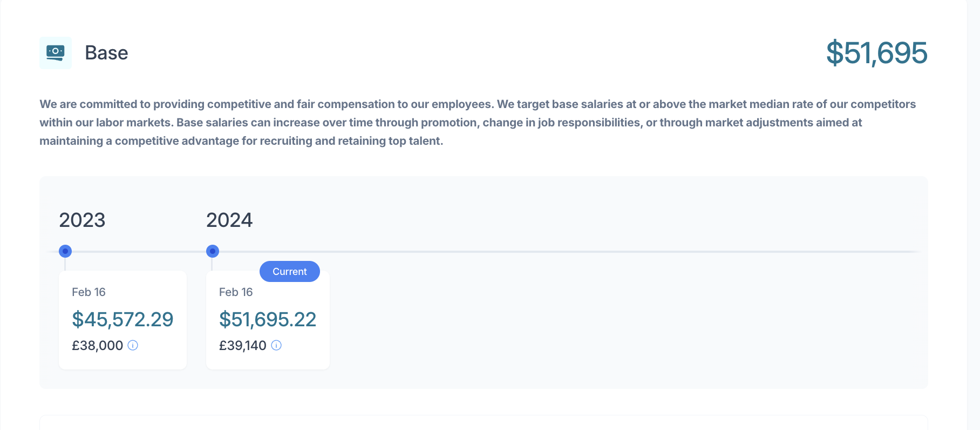The image size is (980, 430).
Task: Select the 2023 timeline dot
Action: tap(65, 251)
